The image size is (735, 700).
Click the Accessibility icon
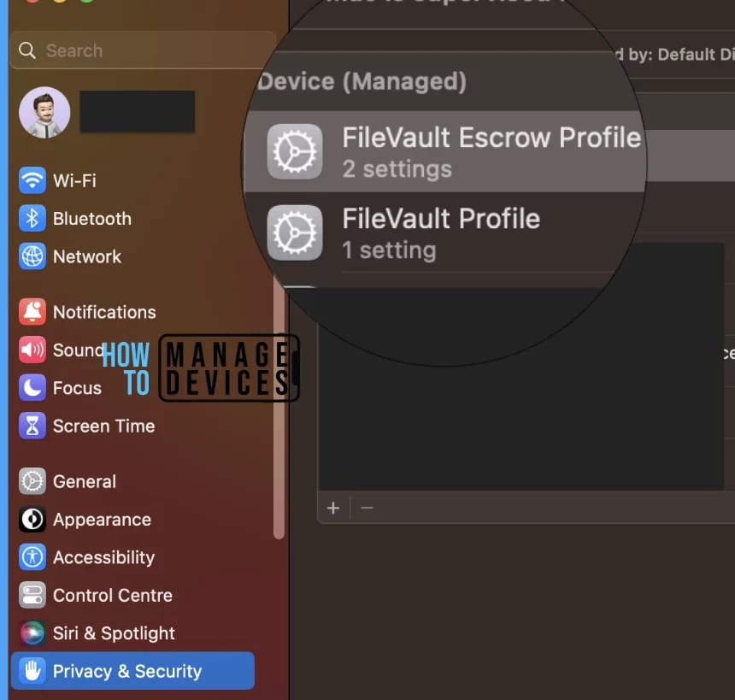tap(32, 557)
